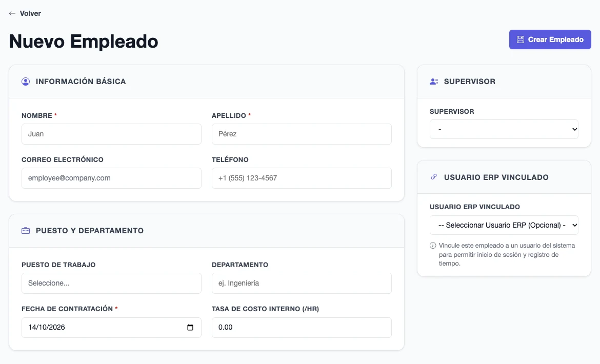Click the Nuevo Empleado page heading
The image size is (600, 364).
(x=84, y=42)
